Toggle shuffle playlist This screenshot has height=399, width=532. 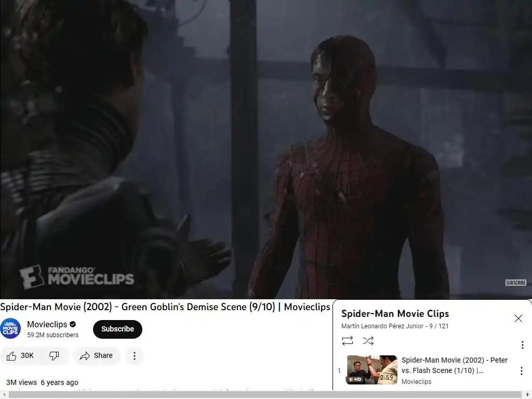368,341
